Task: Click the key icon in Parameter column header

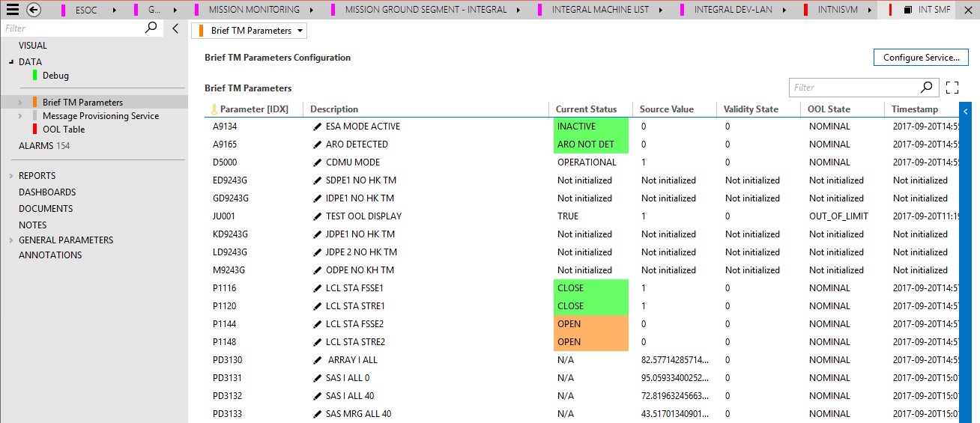Action: (213, 109)
